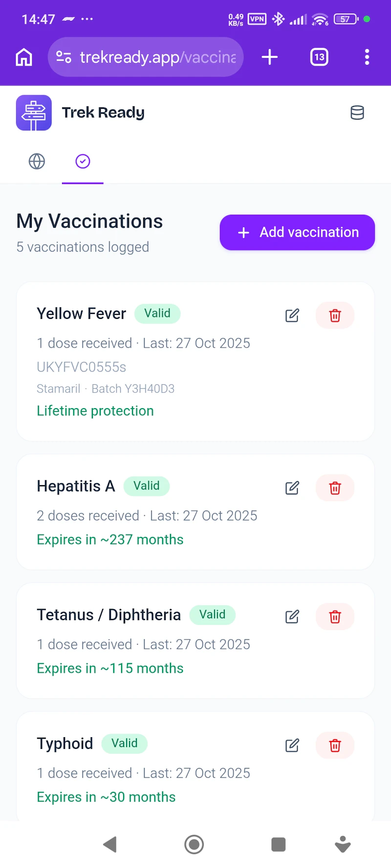Open the database storage icon in header

pyautogui.click(x=357, y=113)
